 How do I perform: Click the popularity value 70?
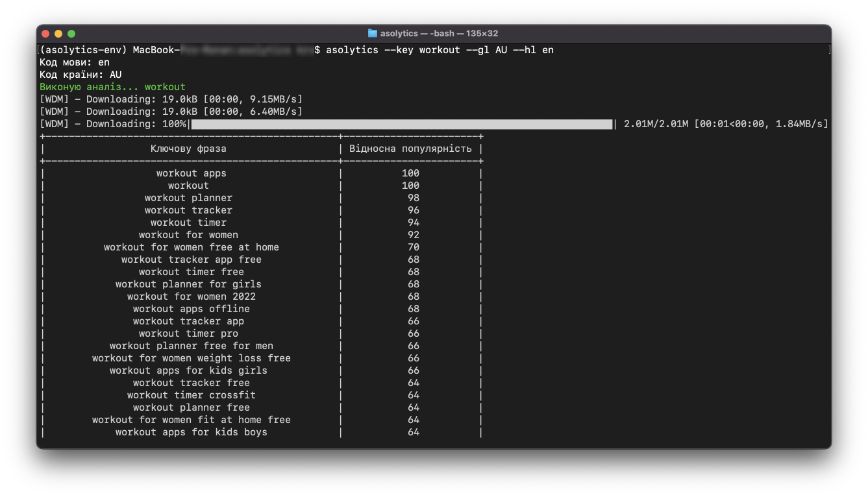414,247
